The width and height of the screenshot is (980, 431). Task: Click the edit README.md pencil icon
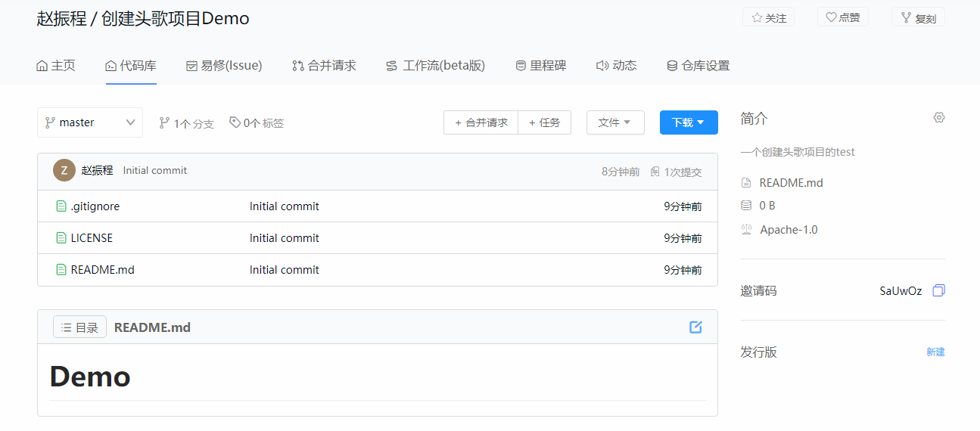click(x=695, y=327)
